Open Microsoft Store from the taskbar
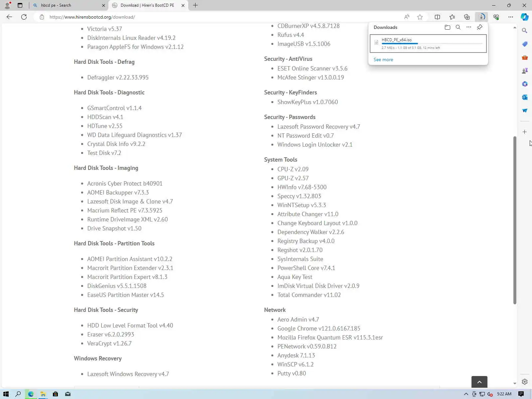 55,394
